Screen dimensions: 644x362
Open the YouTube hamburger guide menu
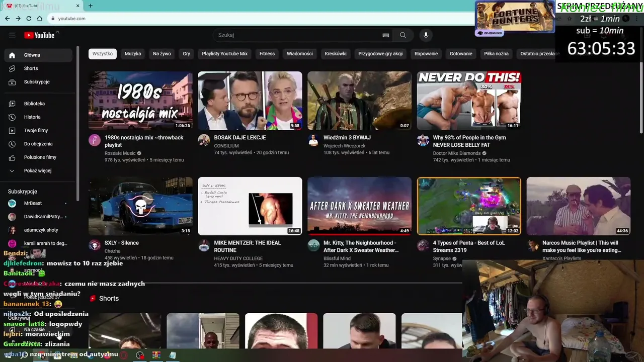(x=12, y=35)
